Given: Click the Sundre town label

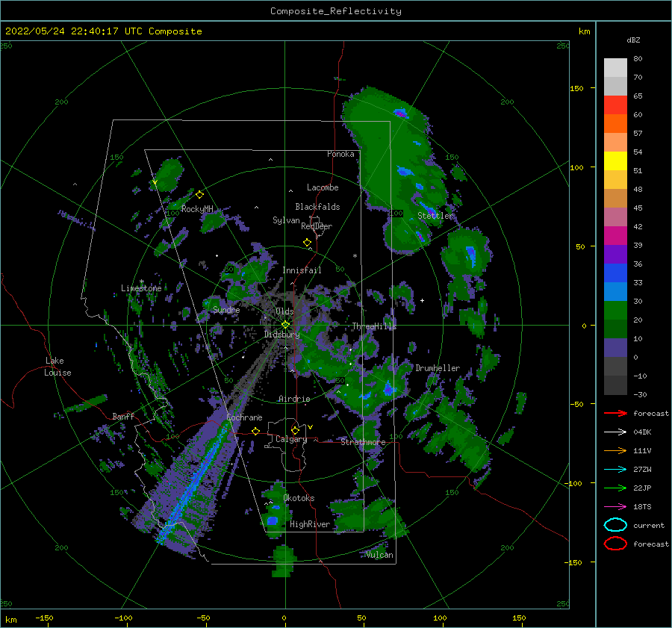Looking at the screenshot, I should coord(226,309).
